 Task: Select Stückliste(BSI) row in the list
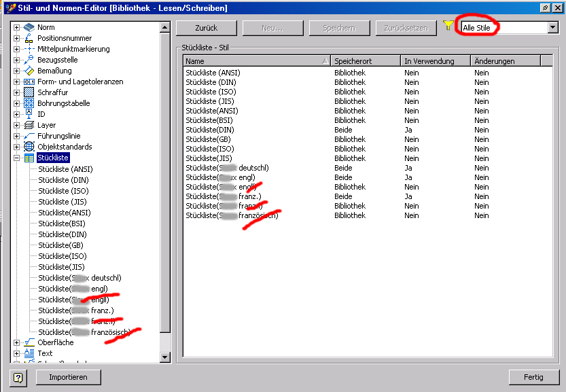pyautogui.click(x=368, y=120)
